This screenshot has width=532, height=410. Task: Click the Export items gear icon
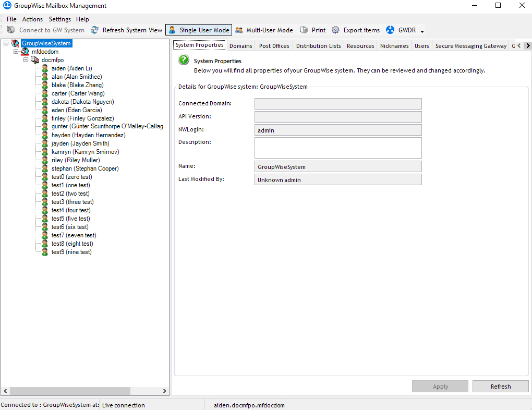(x=335, y=30)
